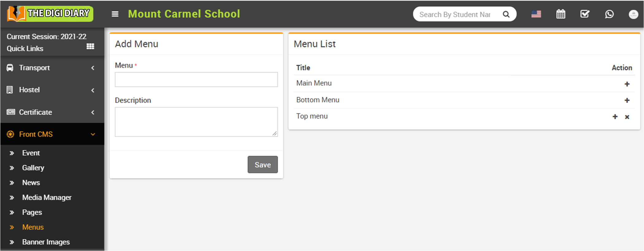Click the hamburger sidebar toggle icon
Screen dimensions: 644x251
[115, 14]
